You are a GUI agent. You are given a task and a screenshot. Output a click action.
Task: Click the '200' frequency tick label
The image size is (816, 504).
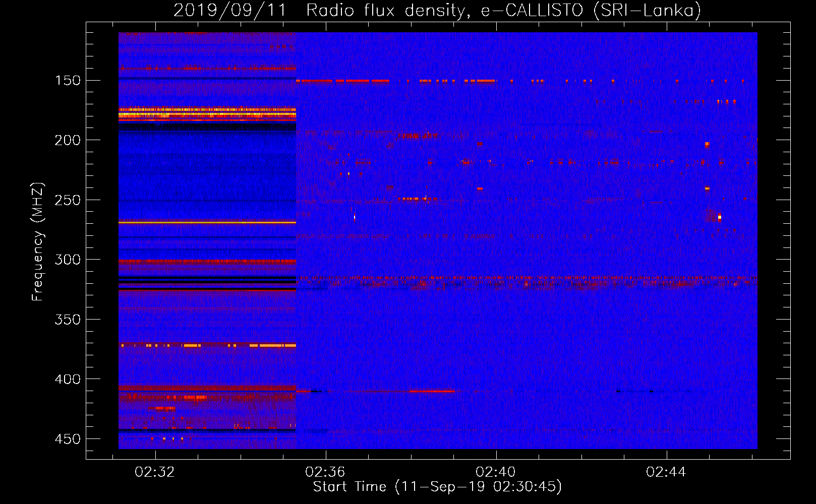click(x=68, y=140)
